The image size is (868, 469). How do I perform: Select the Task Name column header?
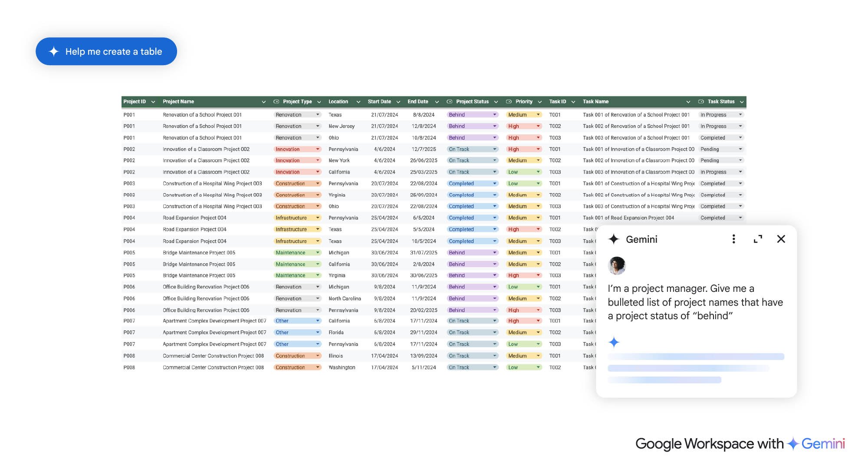pyautogui.click(x=595, y=102)
